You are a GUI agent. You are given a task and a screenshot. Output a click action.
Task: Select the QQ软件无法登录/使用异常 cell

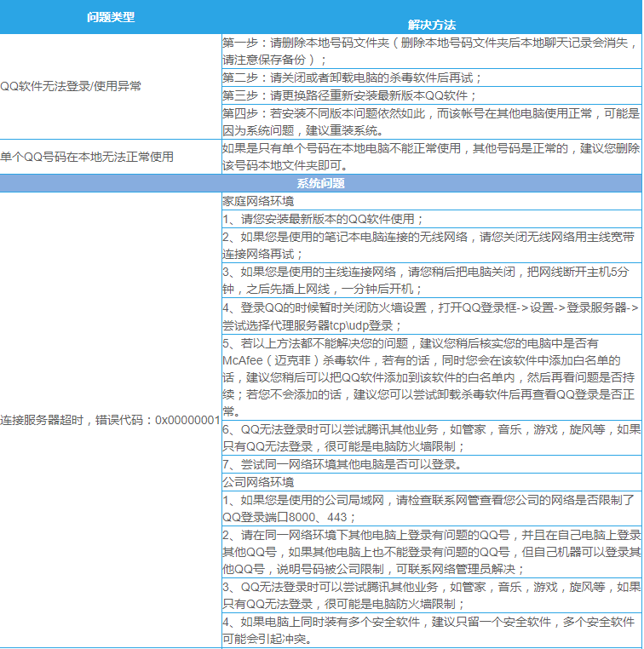point(111,86)
